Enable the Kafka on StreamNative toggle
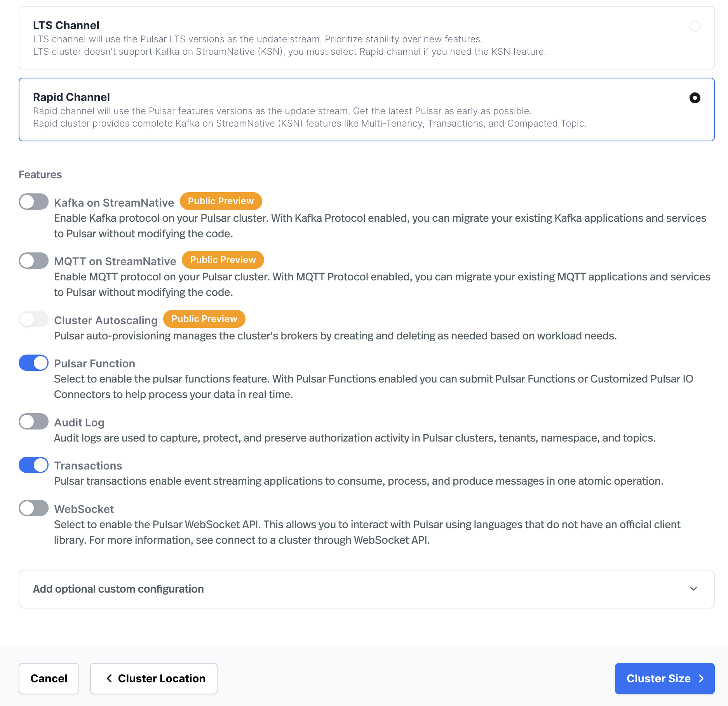 point(33,201)
